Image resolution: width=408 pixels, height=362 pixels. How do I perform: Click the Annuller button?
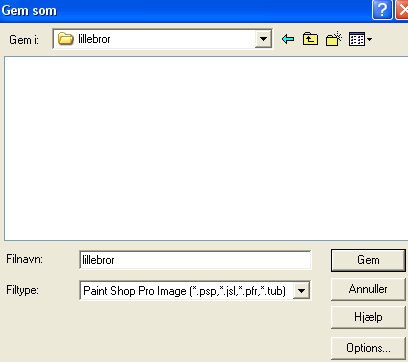[368, 289]
